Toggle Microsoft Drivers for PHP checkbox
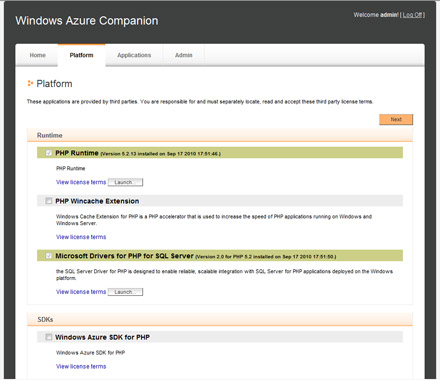 point(49,256)
